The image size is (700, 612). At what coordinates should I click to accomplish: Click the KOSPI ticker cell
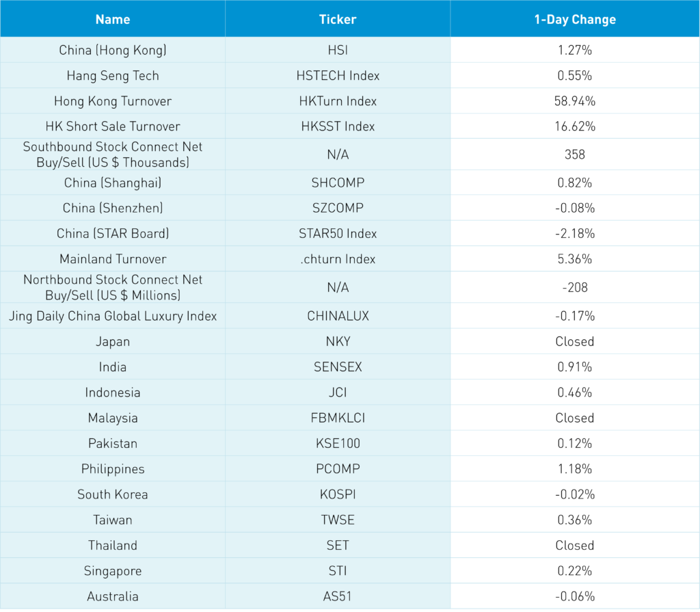(x=338, y=494)
